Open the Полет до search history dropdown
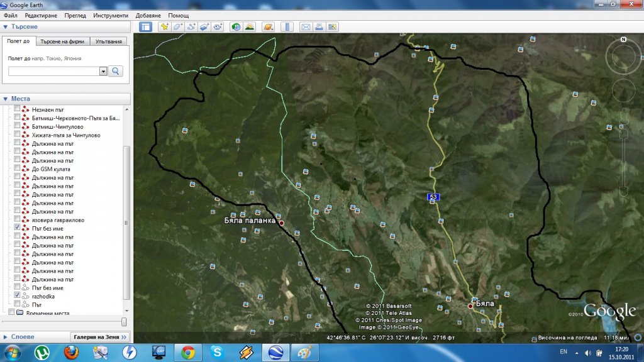 pyautogui.click(x=103, y=72)
